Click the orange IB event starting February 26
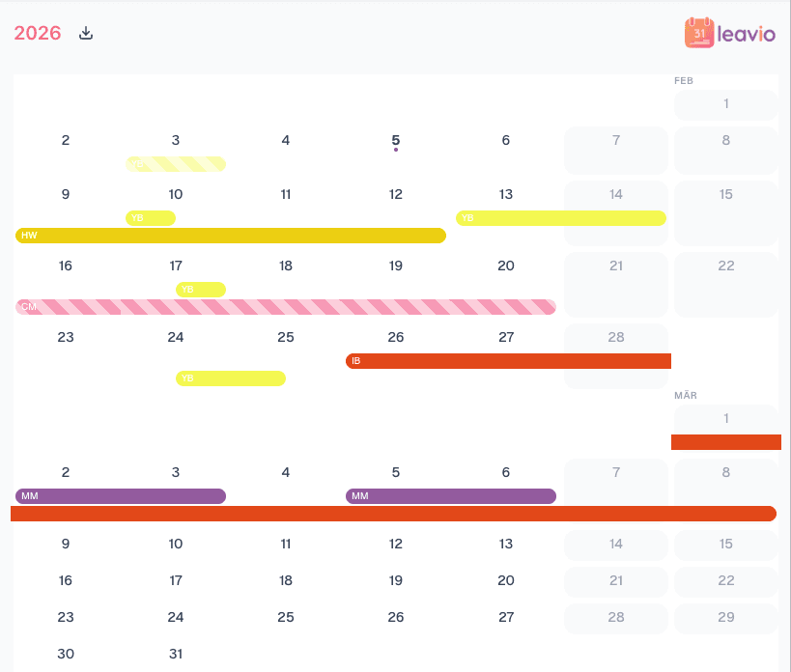 coord(507,360)
